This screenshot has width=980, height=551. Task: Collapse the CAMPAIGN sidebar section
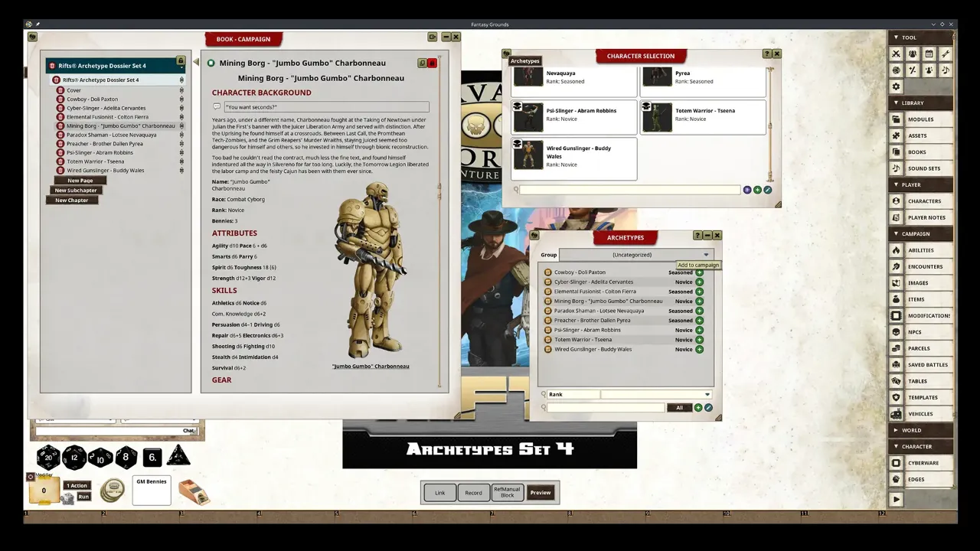coord(922,233)
